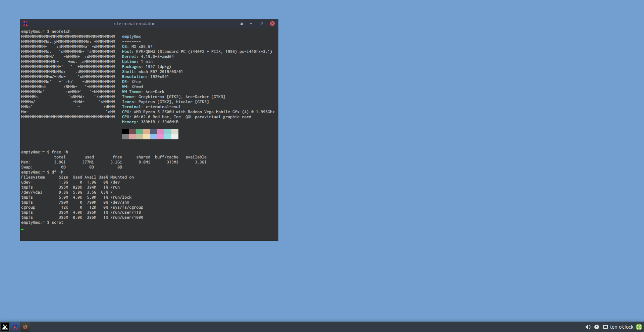This screenshot has width=644, height=332.
Task: Click the 'Host: KVM/QEMU' line
Action: coord(197,52)
